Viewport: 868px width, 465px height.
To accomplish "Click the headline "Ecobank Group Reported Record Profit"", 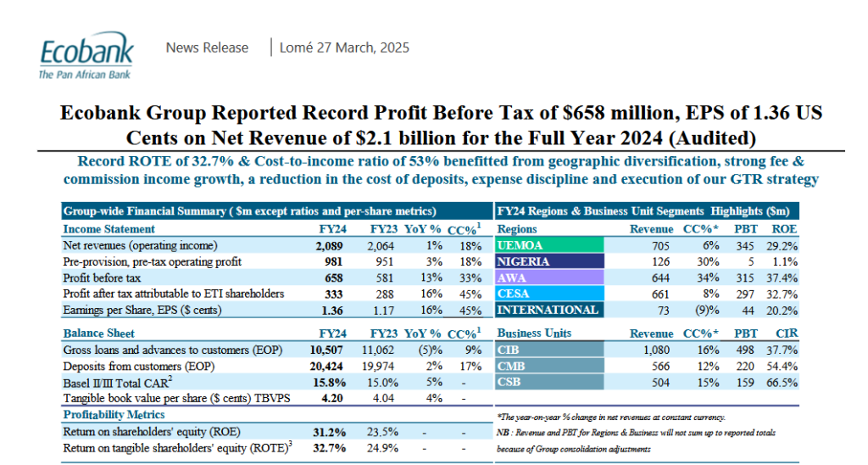I will pyautogui.click(x=441, y=125).
